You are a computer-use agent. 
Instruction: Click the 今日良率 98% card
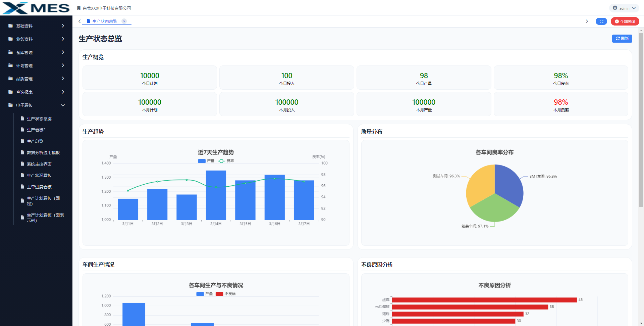(561, 78)
